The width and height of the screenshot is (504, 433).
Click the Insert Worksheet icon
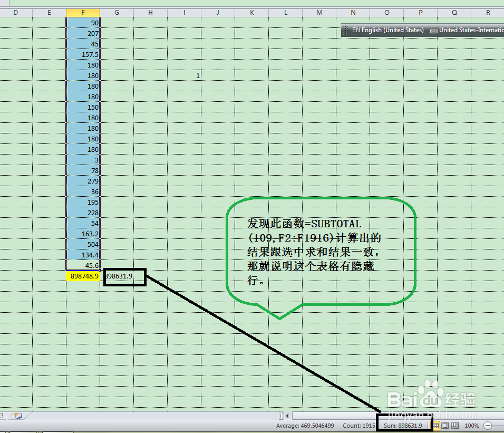click(18, 416)
